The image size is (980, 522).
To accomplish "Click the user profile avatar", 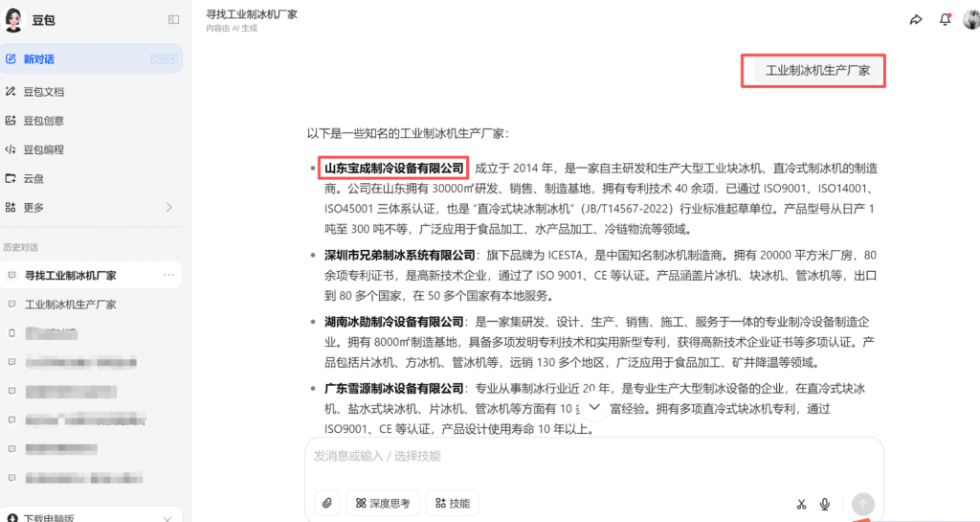I will [971, 19].
